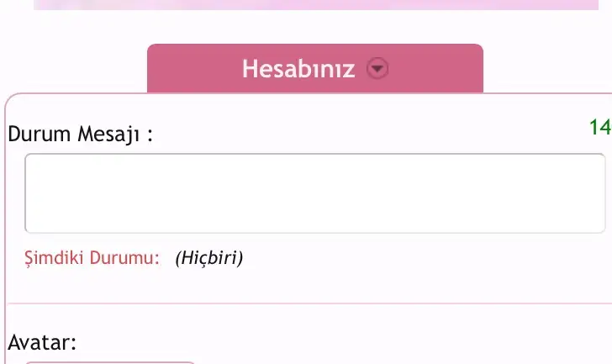Click the bottom right corner of the status textarea
The image size is (612, 364).
(601, 229)
